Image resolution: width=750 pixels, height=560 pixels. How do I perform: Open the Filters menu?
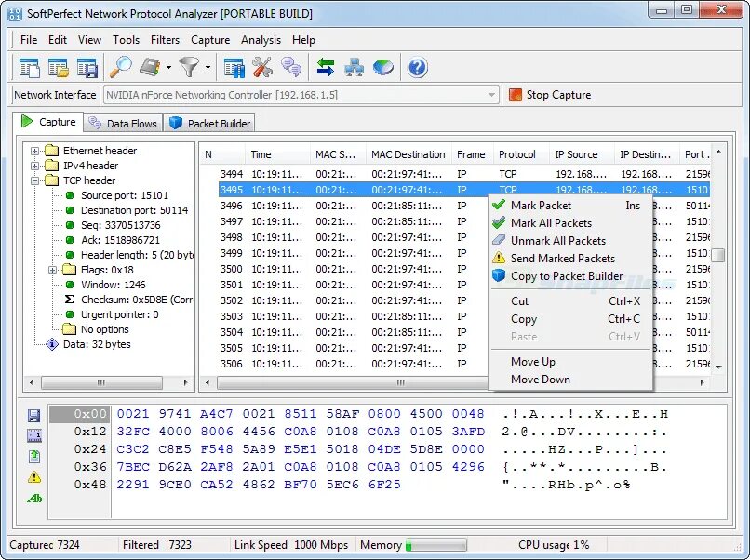coord(165,40)
